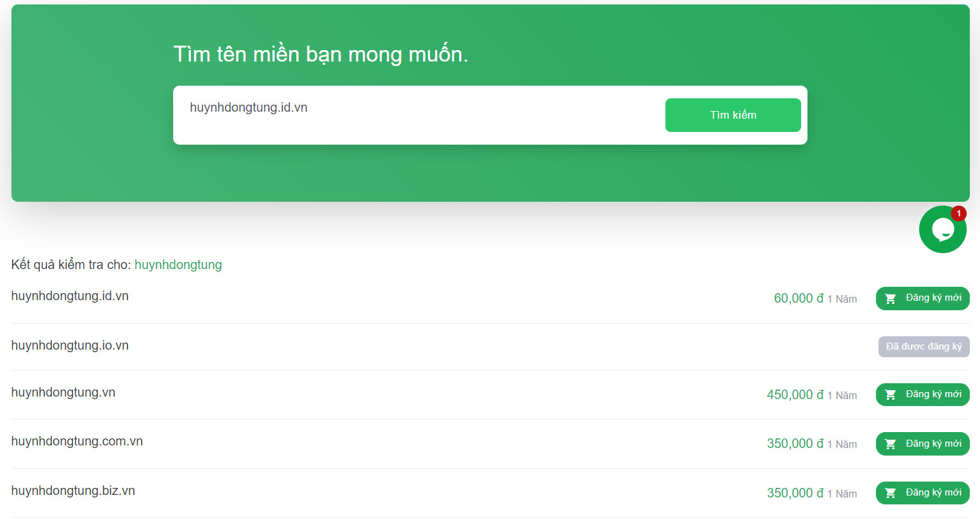This screenshot has width=980, height=519.
Task: Click the Tìm kiếm search button
Action: [733, 115]
